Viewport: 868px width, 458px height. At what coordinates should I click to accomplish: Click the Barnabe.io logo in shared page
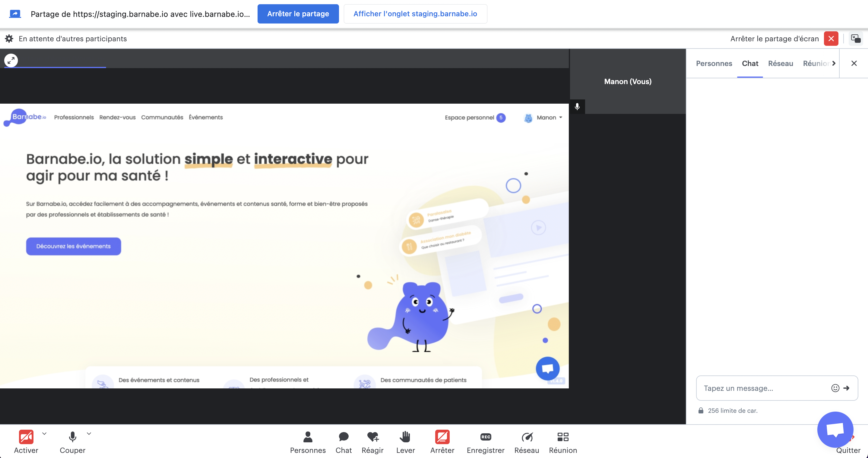pyautogui.click(x=25, y=117)
